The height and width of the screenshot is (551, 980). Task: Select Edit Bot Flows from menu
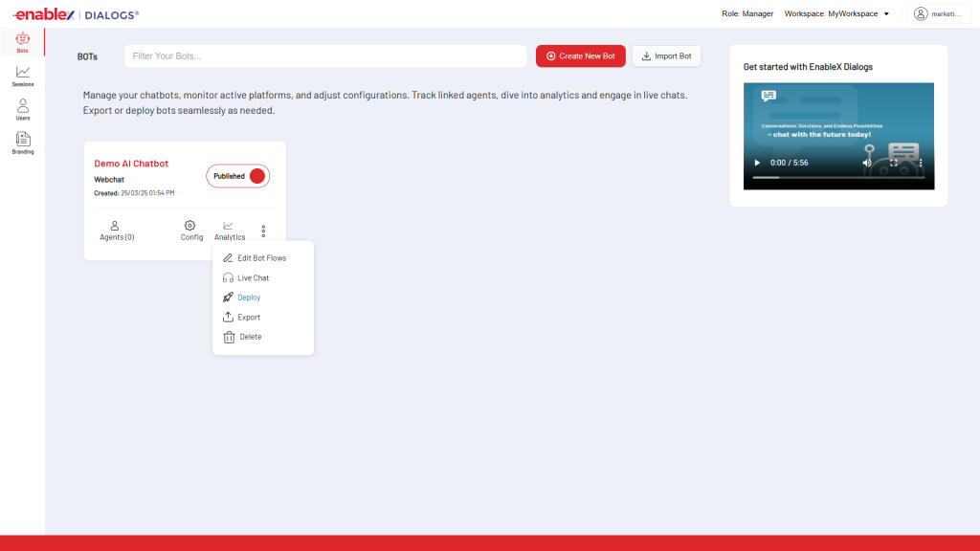(x=255, y=258)
